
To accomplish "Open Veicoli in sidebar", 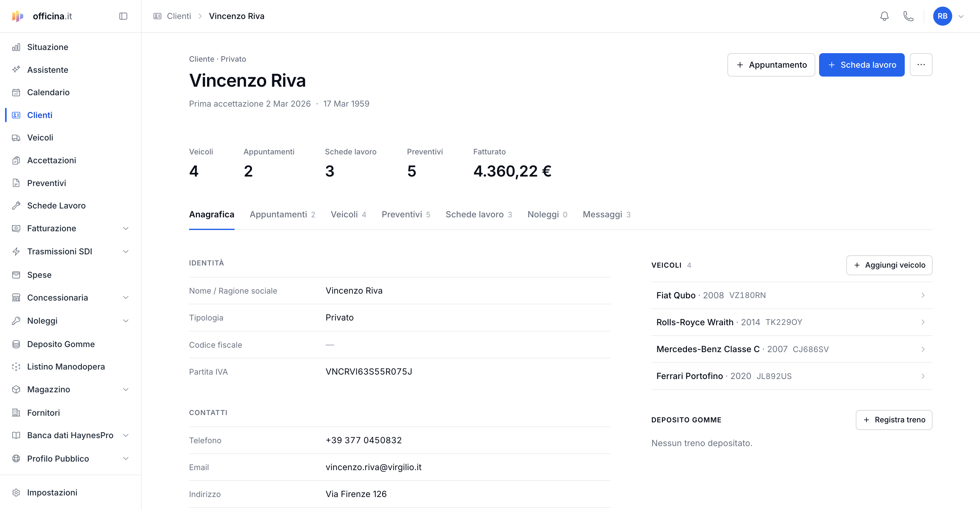I will [x=70, y=137].
